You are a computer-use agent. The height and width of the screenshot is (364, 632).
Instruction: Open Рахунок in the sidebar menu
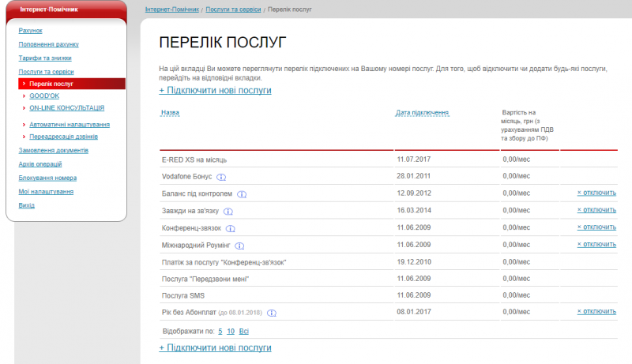[x=30, y=30]
